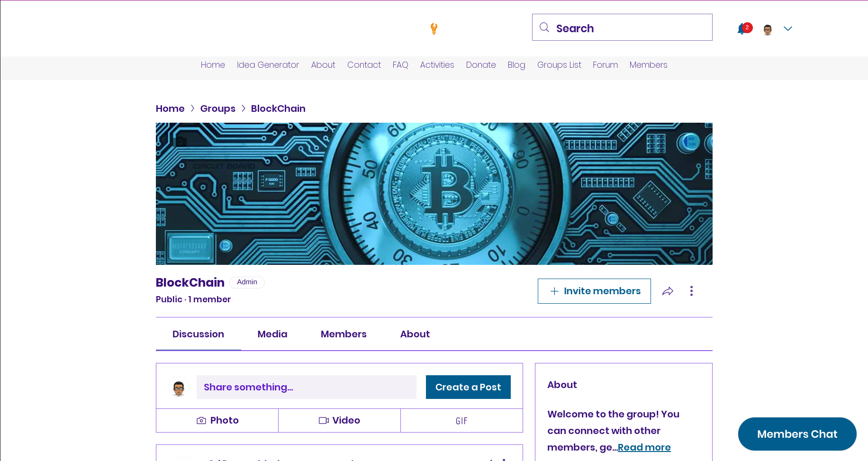Click the Share something input field
This screenshot has width=868, height=461.
coord(307,387)
